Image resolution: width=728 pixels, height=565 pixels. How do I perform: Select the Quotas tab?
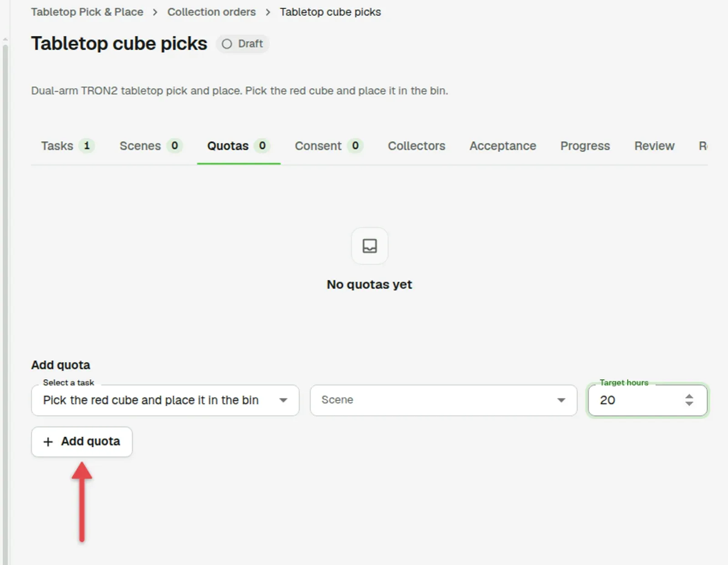238,146
